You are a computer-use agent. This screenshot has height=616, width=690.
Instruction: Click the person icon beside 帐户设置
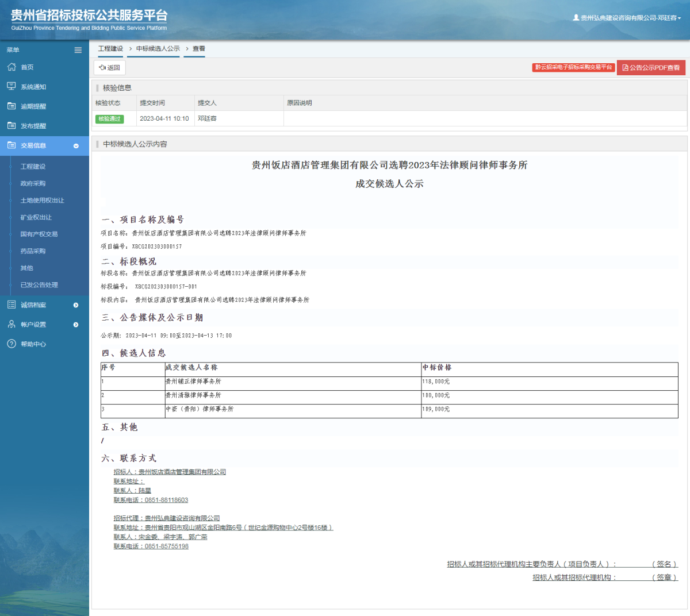tap(11, 324)
